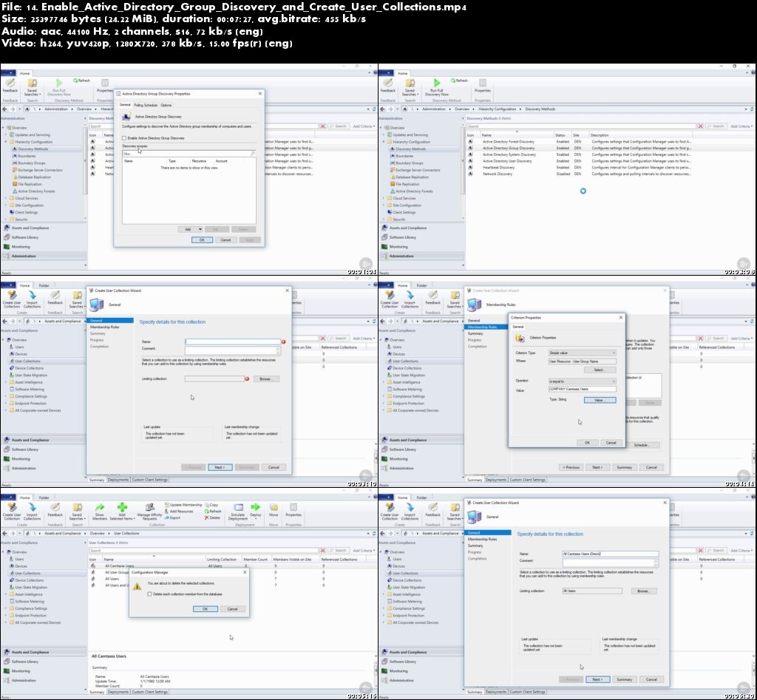Click Add Resources in the ribbon

[179, 512]
